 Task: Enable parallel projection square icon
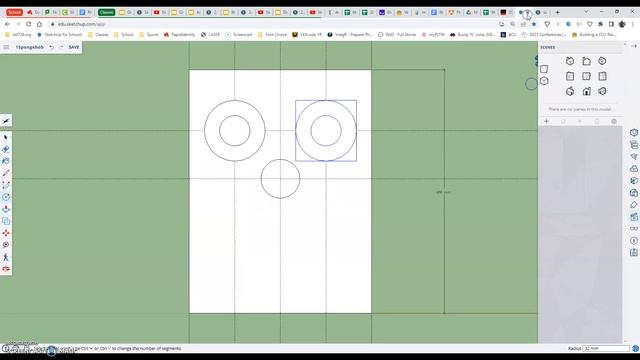pos(544,69)
